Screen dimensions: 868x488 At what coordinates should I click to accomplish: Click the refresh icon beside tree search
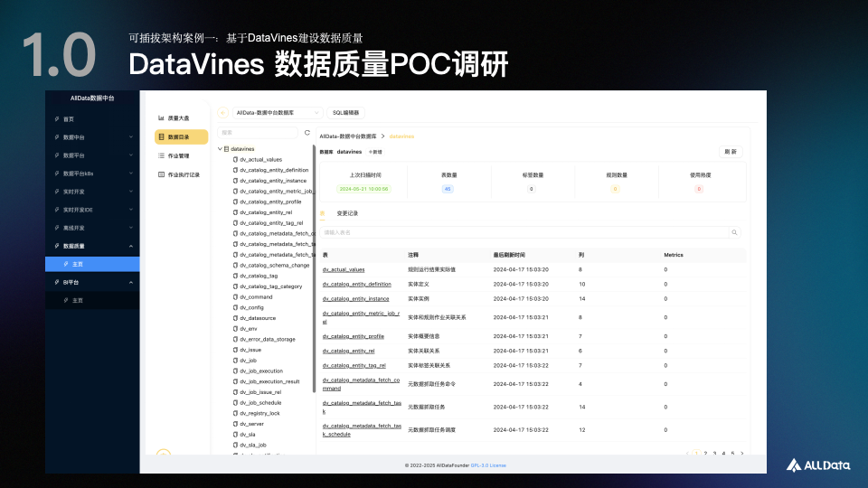[307, 133]
